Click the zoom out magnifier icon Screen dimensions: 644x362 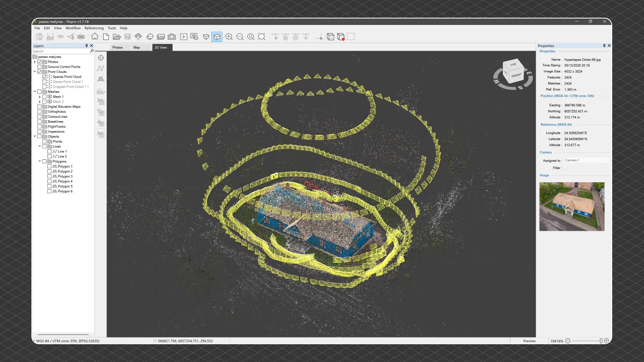(240, 37)
